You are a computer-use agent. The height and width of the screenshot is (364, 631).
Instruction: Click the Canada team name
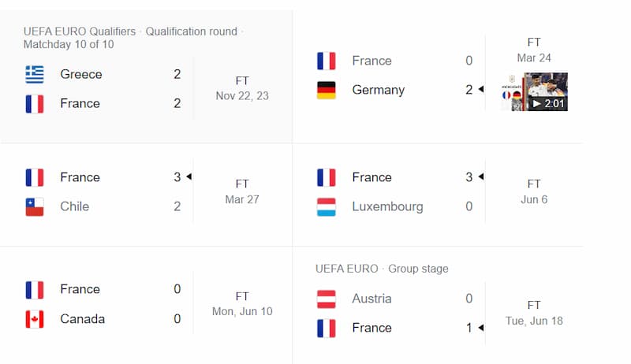[83, 319]
